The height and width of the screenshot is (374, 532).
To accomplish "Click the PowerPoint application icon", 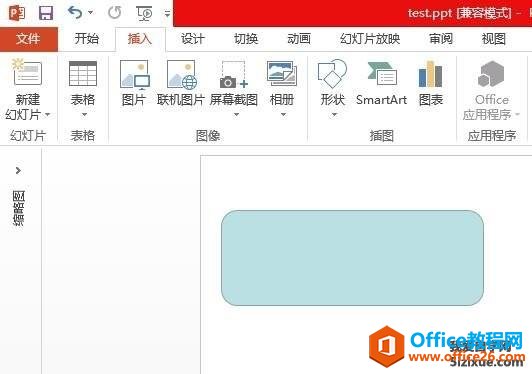I will [x=17, y=13].
